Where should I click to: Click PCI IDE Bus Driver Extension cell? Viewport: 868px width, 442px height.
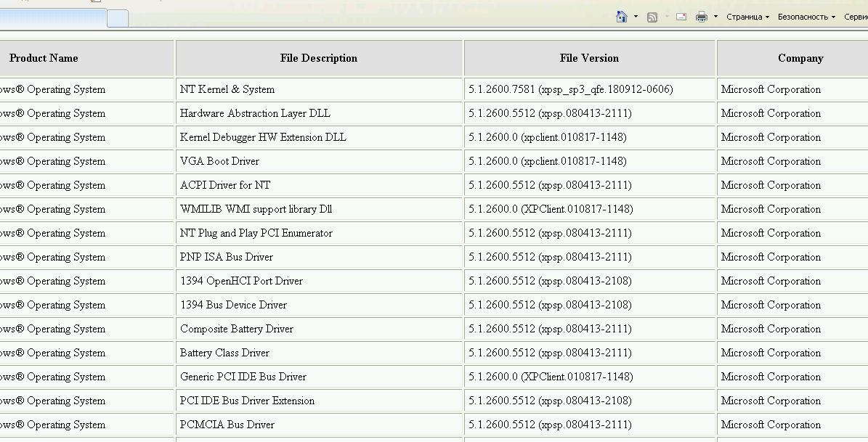click(x=319, y=401)
